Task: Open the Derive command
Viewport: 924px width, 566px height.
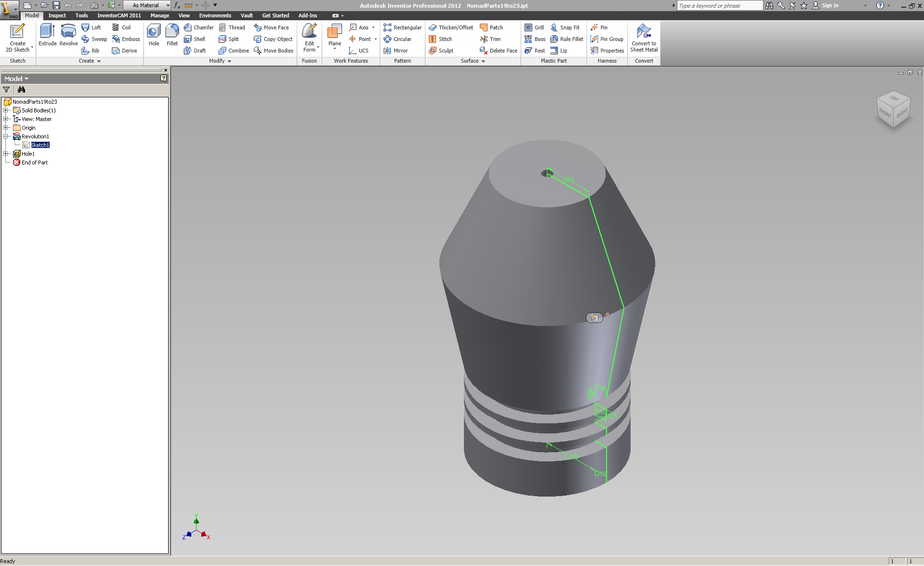Action: pos(124,51)
